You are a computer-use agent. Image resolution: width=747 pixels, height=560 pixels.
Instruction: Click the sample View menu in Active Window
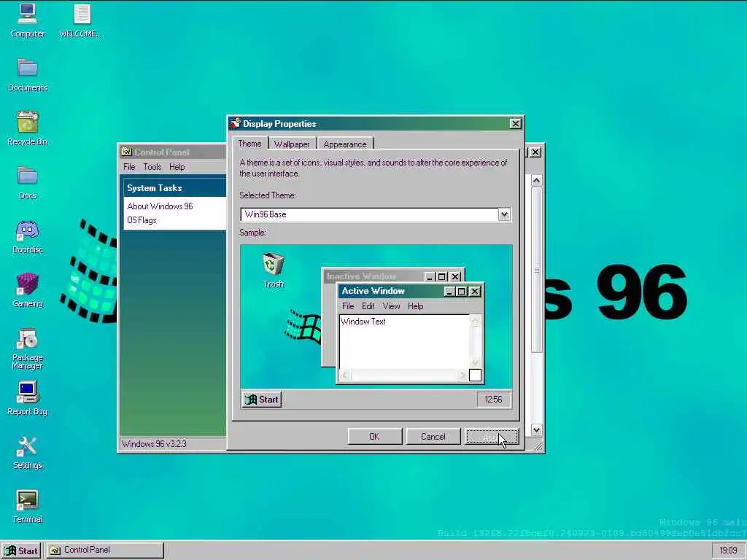(x=392, y=306)
